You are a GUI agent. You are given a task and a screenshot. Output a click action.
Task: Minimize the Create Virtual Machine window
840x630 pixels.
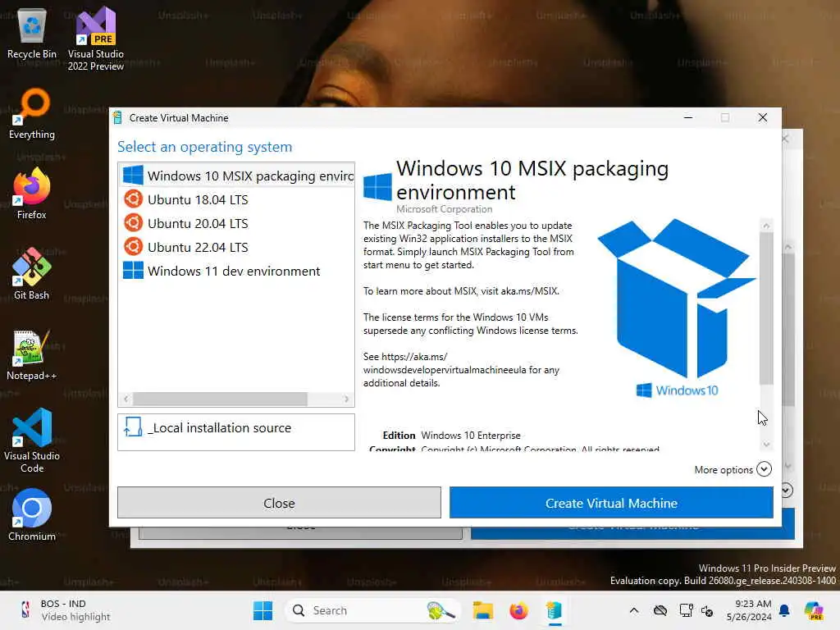point(688,117)
